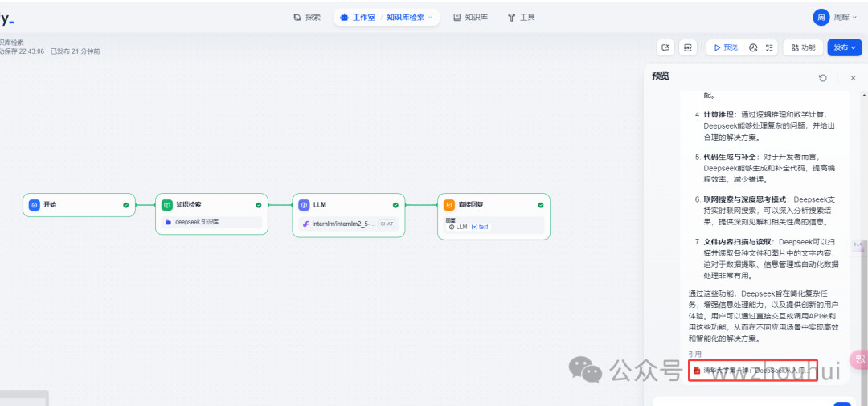The image size is (868, 406).
Task: Click the 预览 preview run button
Action: point(725,47)
